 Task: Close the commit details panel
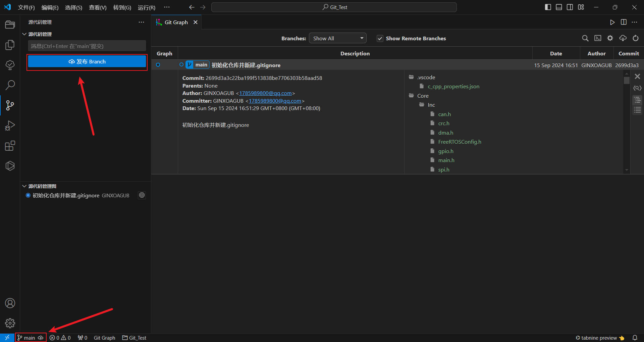[637, 77]
